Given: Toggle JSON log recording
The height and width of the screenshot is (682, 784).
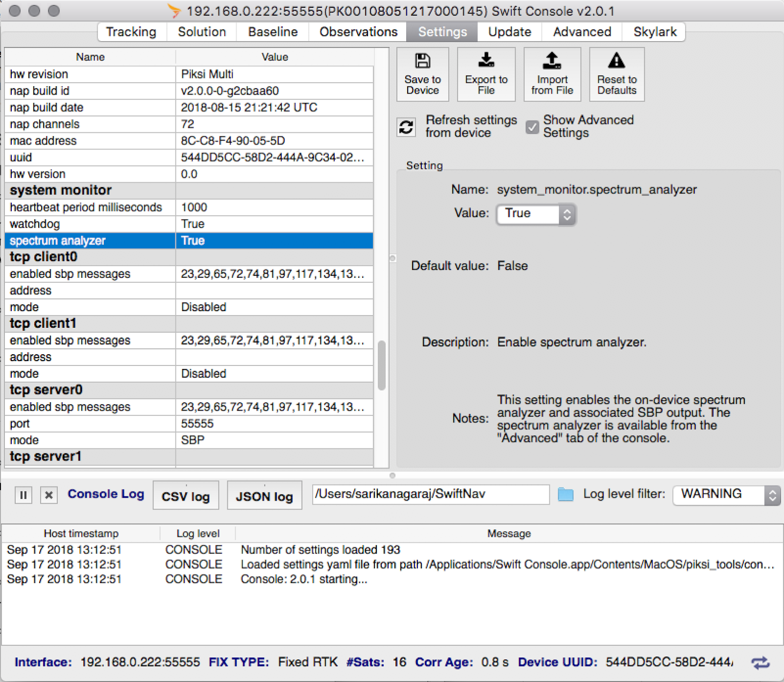Looking at the screenshot, I should tap(264, 496).
